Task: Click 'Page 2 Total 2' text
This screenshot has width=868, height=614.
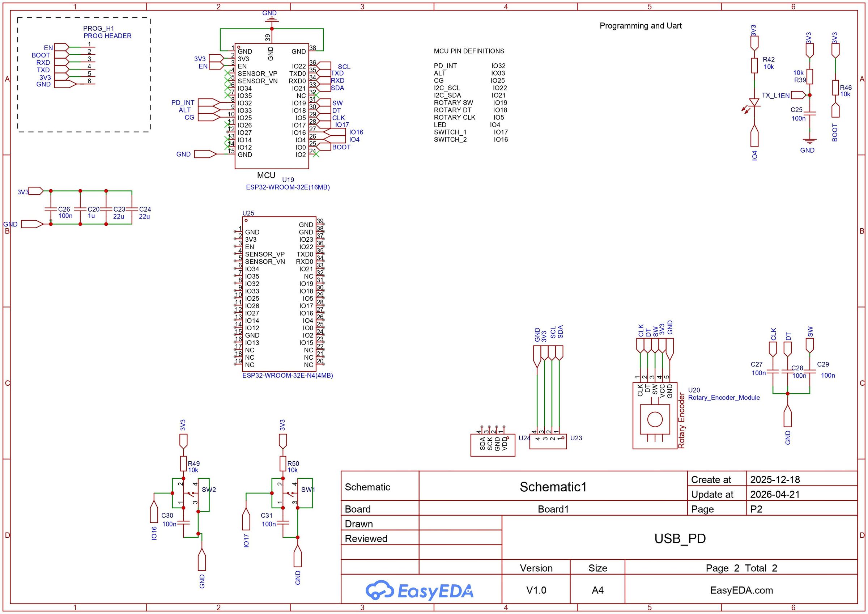Action: [x=741, y=568]
